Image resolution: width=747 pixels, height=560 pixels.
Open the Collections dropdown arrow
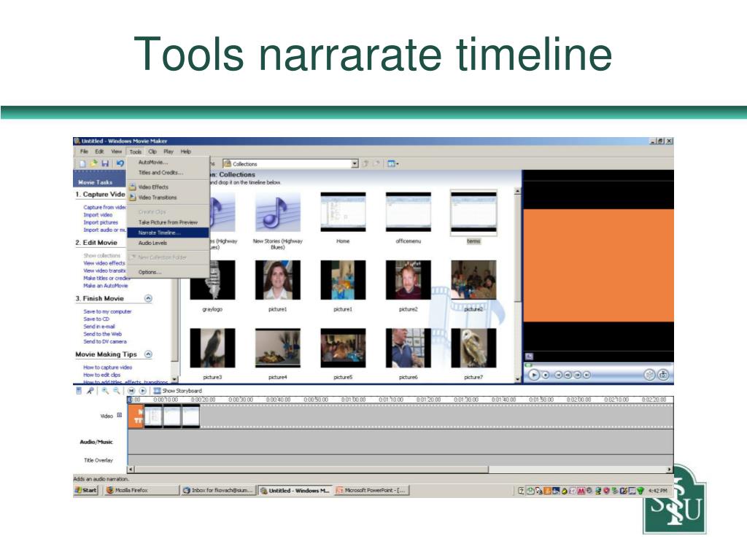click(355, 164)
